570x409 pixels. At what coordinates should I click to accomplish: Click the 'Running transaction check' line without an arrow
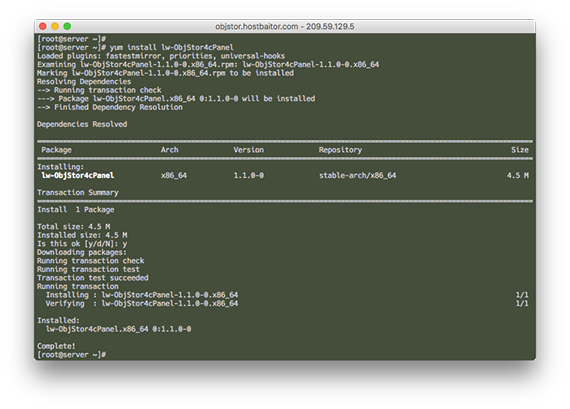tap(91, 261)
